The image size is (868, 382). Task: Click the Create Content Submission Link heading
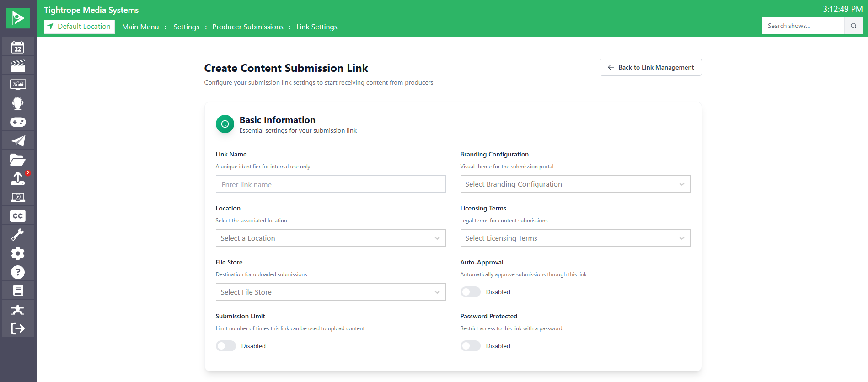[286, 68]
